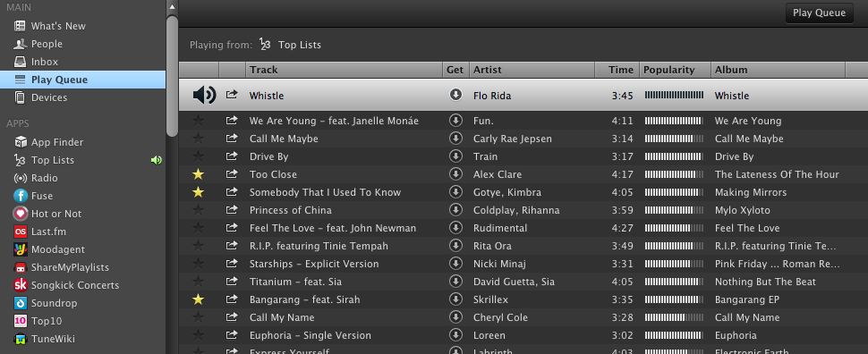Click Whistle popularity bar
868x354 pixels.
(674, 95)
